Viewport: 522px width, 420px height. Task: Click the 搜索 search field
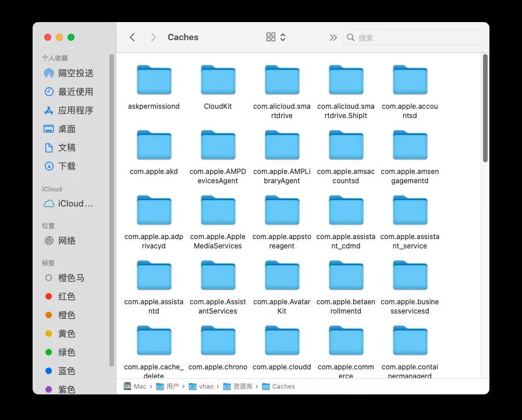(412, 37)
